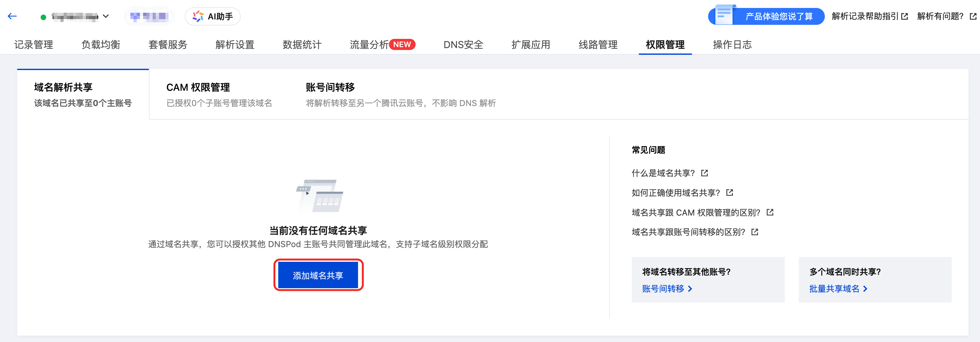Click external icon beside 什么是域名共享?
The width and height of the screenshot is (980, 342).
(705, 173)
